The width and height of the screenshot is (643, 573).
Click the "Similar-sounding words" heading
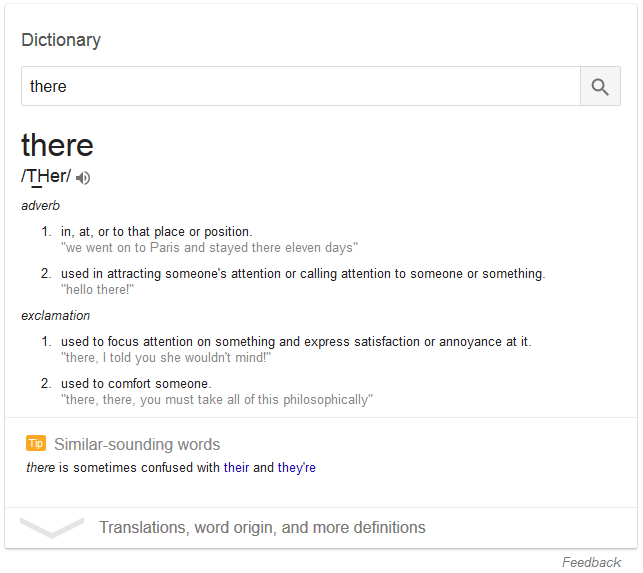tap(137, 444)
